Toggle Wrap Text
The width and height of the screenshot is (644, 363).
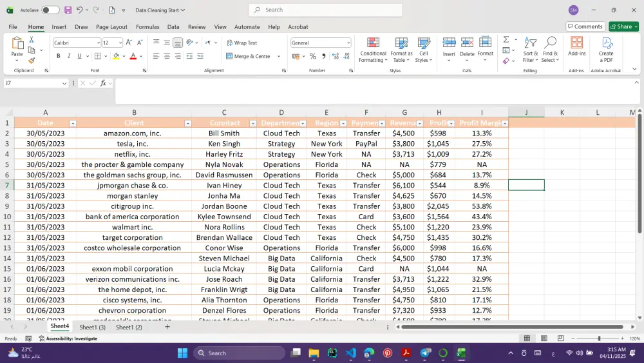[x=242, y=43]
